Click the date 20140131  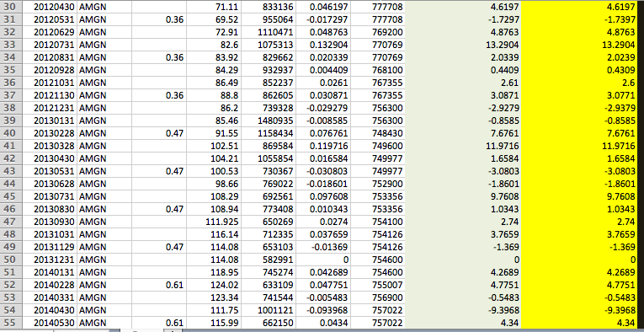(50, 272)
